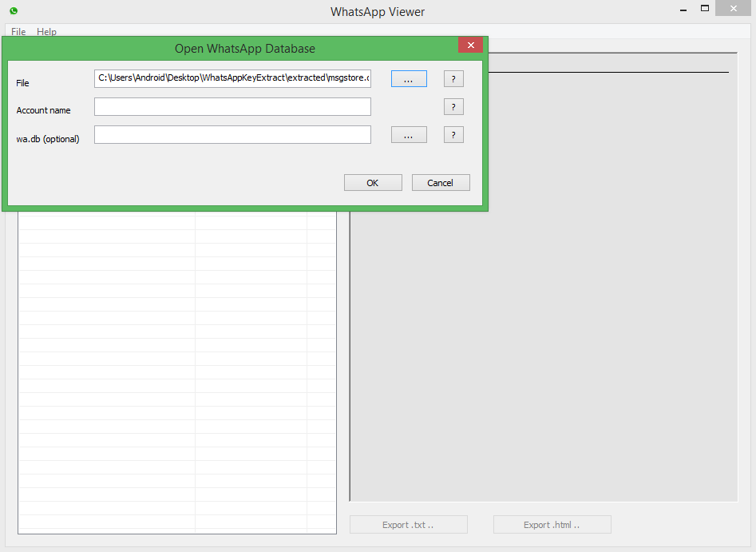
Task: Cancel the Open WhatsApp Database dialog
Action: (441, 182)
